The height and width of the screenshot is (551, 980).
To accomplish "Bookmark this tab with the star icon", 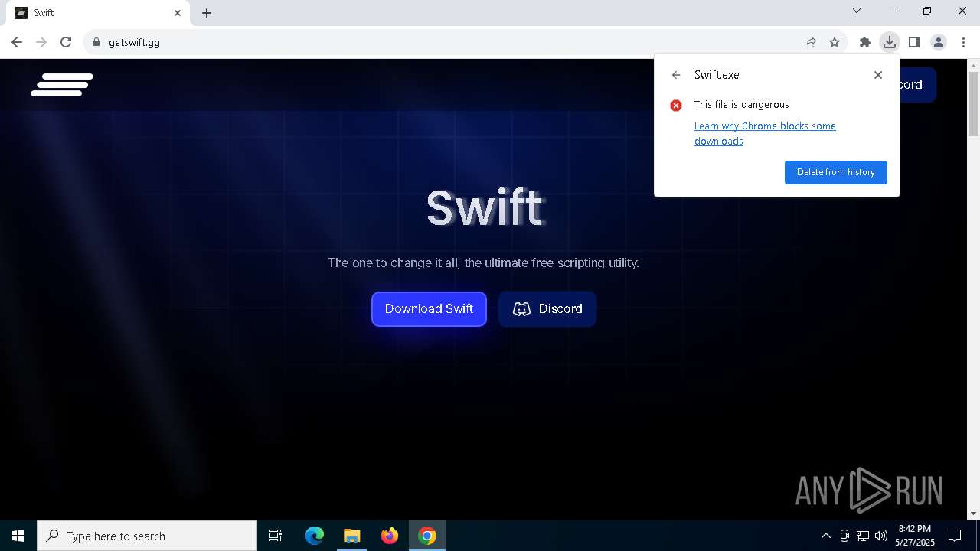I will coord(835,42).
